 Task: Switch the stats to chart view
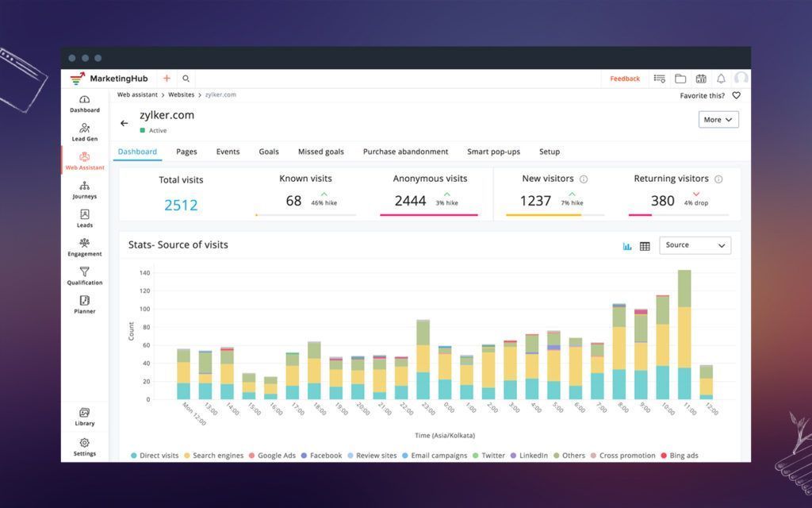(626, 246)
